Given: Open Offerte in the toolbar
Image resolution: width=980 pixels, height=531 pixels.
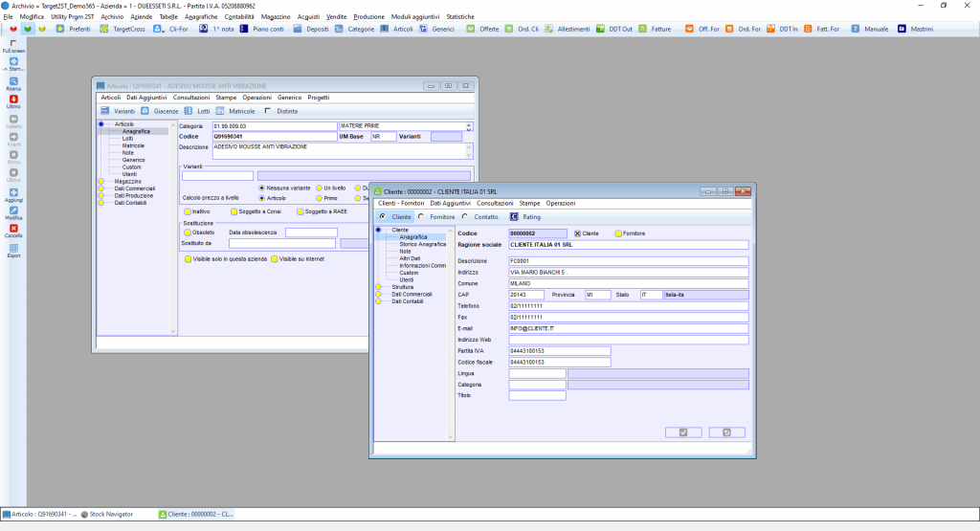Looking at the screenshot, I should 482,29.
